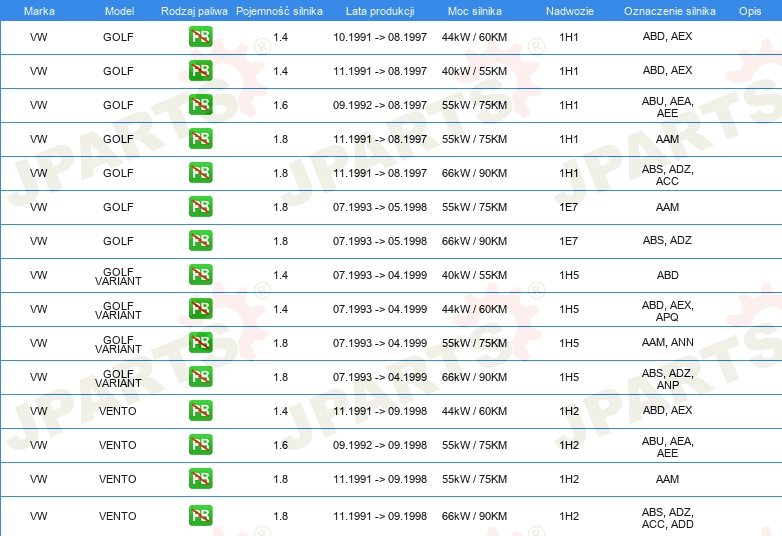Select the fuel icon in the Golf 1.6 row

click(x=200, y=104)
